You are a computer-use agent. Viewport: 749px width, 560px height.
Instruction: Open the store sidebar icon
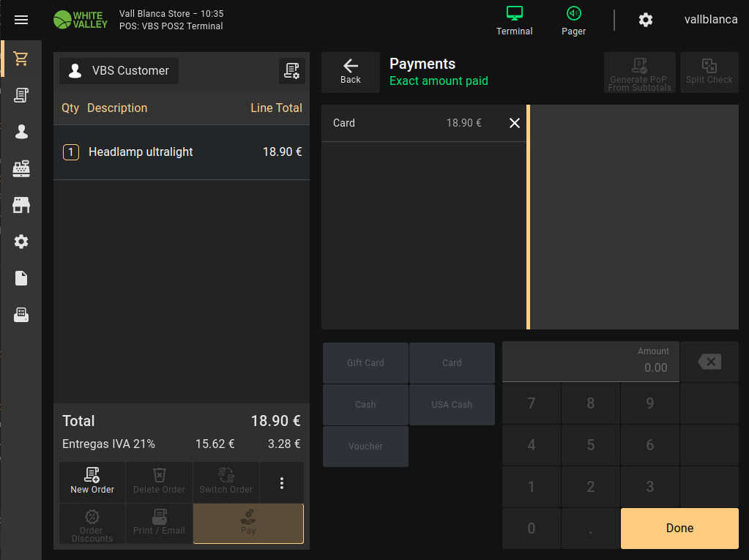(x=21, y=205)
